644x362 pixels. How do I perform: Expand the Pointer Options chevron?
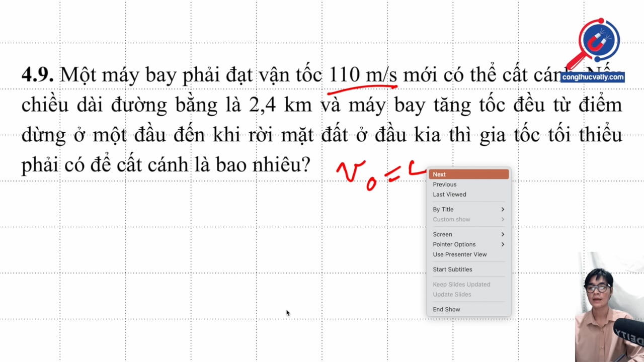pos(503,244)
